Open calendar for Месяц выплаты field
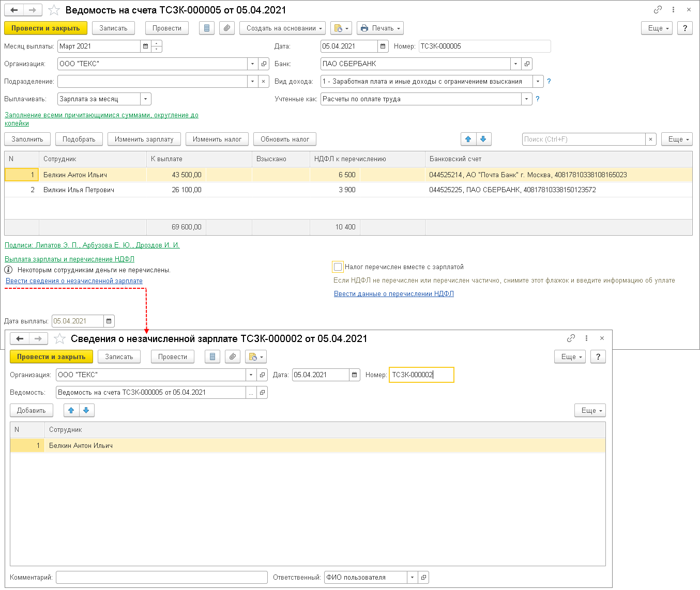The height and width of the screenshot is (590, 700). pyautogui.click(x=145, y=46)
